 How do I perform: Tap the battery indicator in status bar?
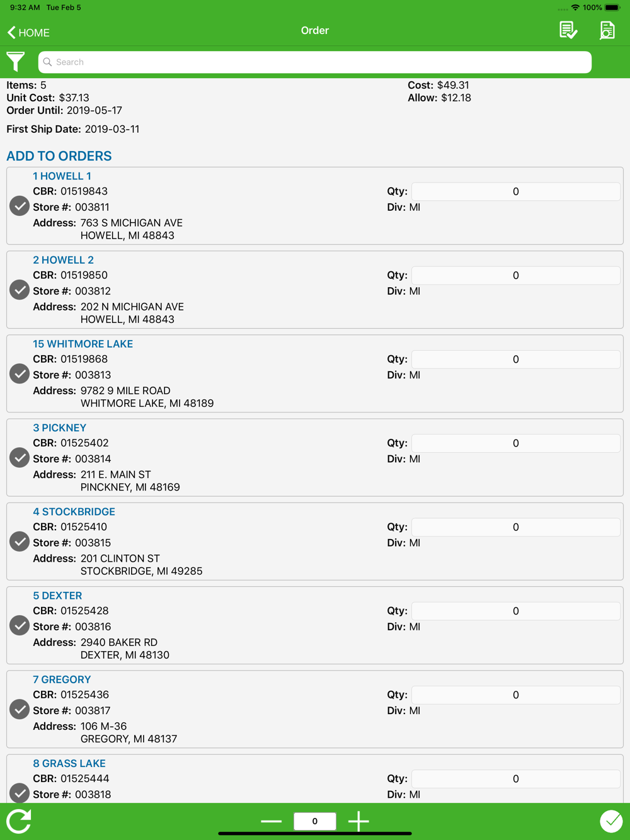coord(612,8)
